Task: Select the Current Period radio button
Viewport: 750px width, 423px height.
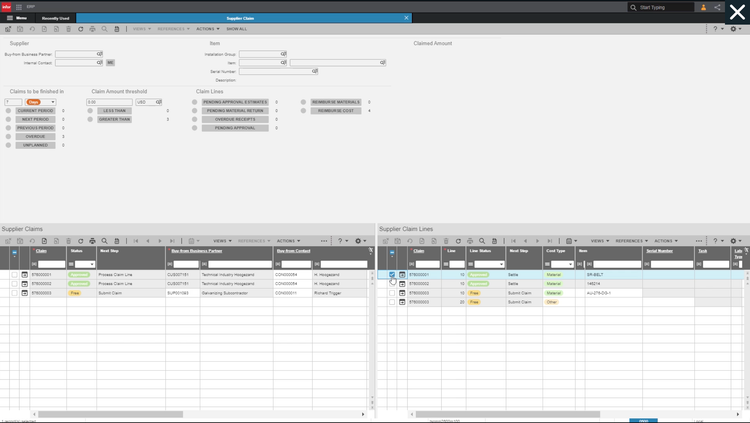Action: pos(8,111)
